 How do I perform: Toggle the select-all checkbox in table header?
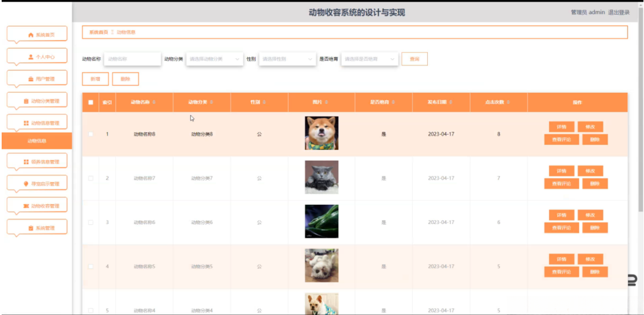coord(91,102)
